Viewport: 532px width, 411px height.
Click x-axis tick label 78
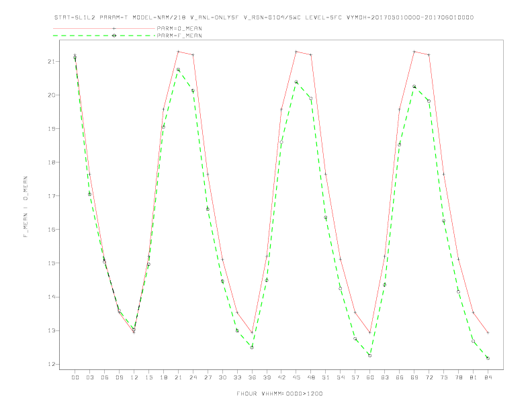[x=458, y=377]
